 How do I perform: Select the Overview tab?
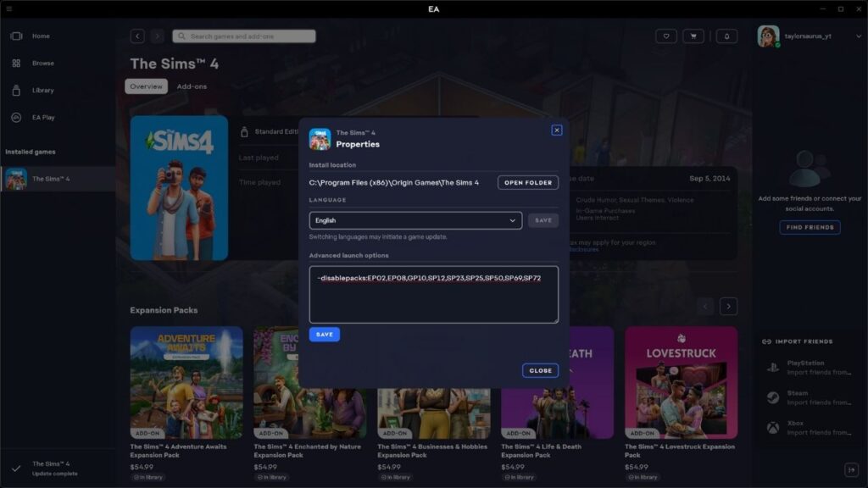[x=146, y=86]
